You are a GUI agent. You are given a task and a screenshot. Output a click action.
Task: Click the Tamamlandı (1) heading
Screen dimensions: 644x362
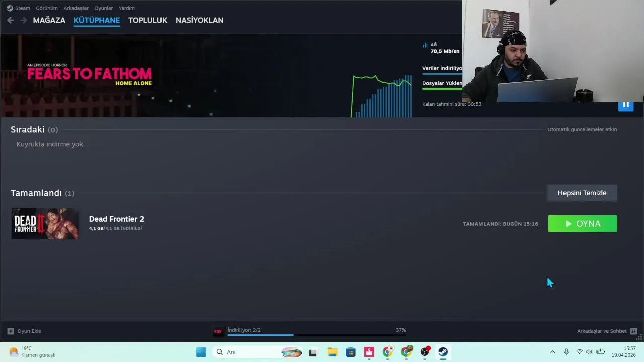(43, 193)
